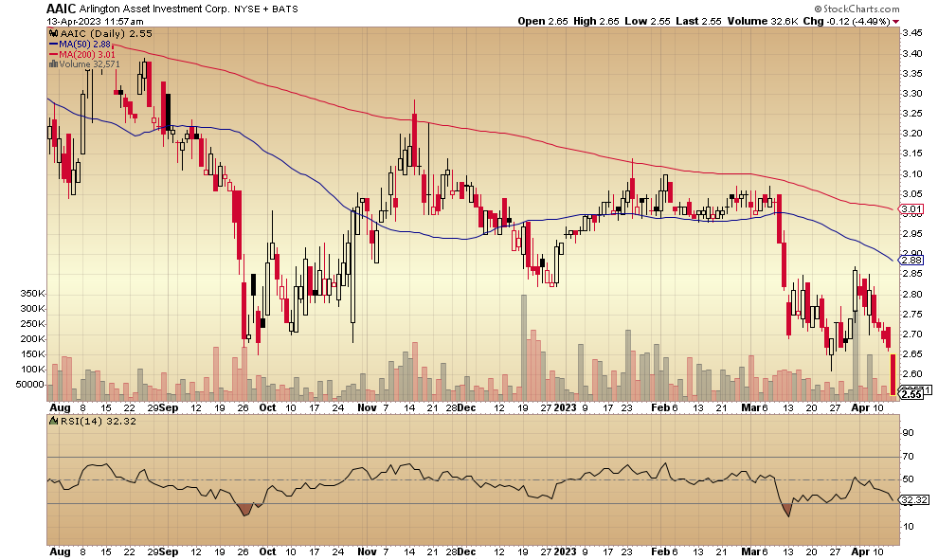The image size is (938, 560).
Task: Click the 2.55 last-price tag on the price axis
Action: point(912,395)
